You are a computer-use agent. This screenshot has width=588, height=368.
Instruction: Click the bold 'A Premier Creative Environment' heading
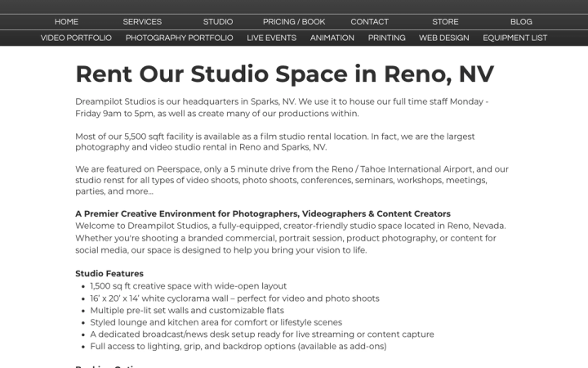click(263, 213)
